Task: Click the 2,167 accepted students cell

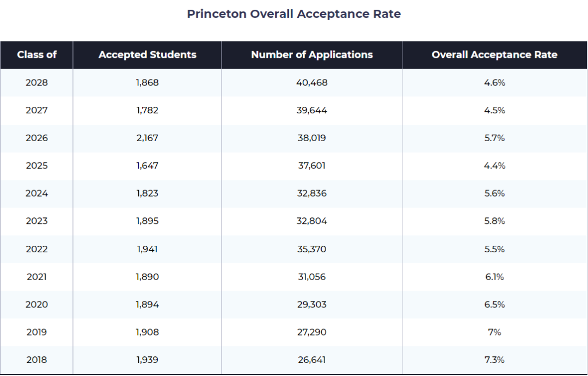Action: (148, 138)
